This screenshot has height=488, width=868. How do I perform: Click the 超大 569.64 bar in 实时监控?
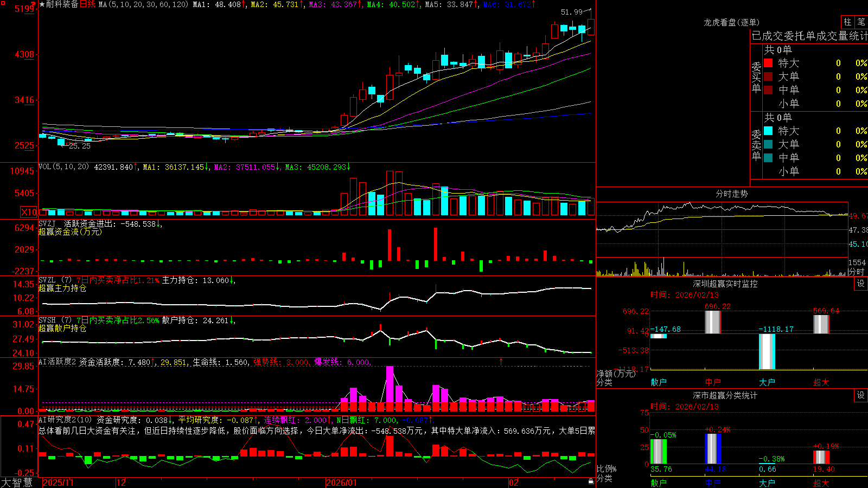click(x=821, y=324)
